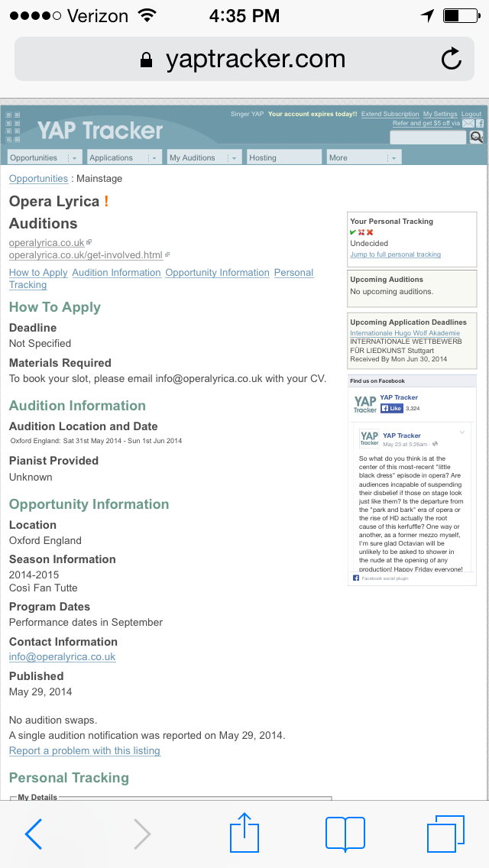Tap the magnifier search button
This screenshot has width=489, height=868.
(476, 138)
